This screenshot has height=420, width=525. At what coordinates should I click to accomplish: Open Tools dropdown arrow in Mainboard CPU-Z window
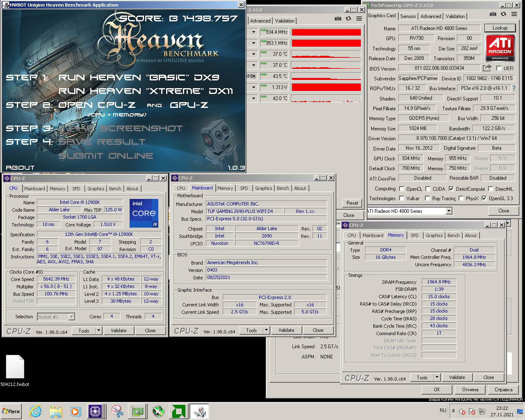(x=267, y=330)
